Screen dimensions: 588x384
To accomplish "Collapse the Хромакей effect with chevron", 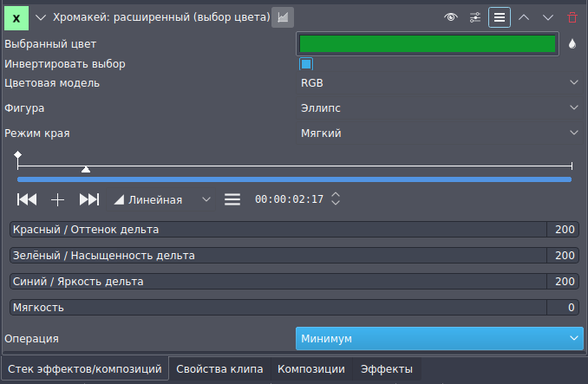I will 40,16.
